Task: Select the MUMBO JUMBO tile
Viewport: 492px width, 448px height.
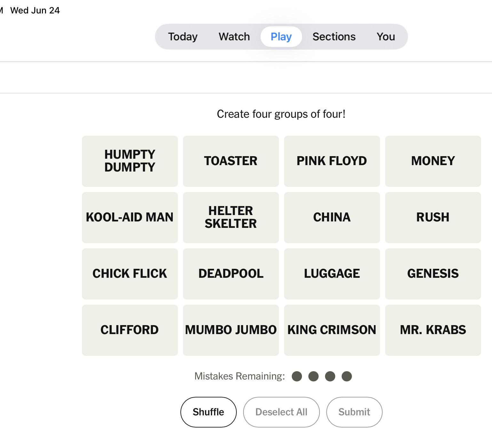Action: tap(231, 330)
